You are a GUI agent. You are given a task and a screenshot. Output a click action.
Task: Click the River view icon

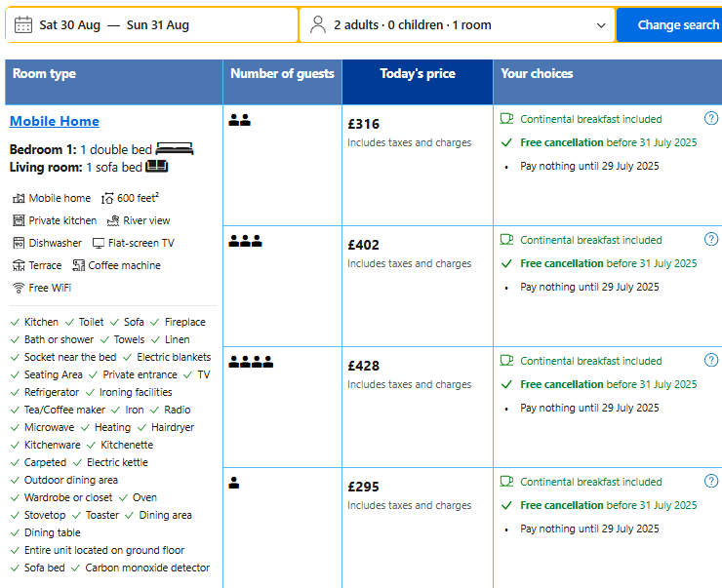tap(113, 220)
